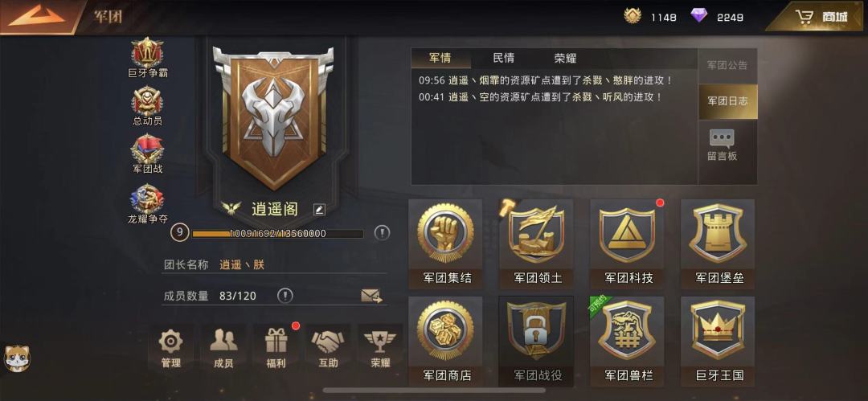
Task: Open 军团领土 flag shield icon
Action: 536,243
